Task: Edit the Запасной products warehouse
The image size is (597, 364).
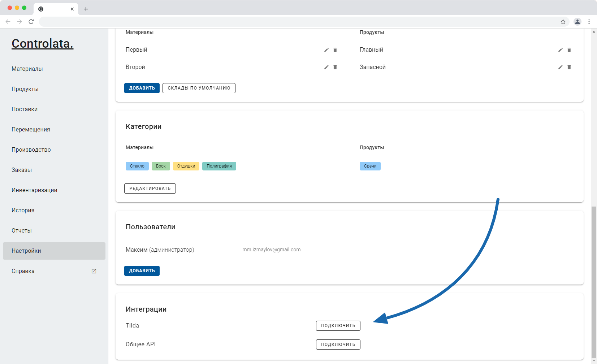Action: click(x=560, y=67)
